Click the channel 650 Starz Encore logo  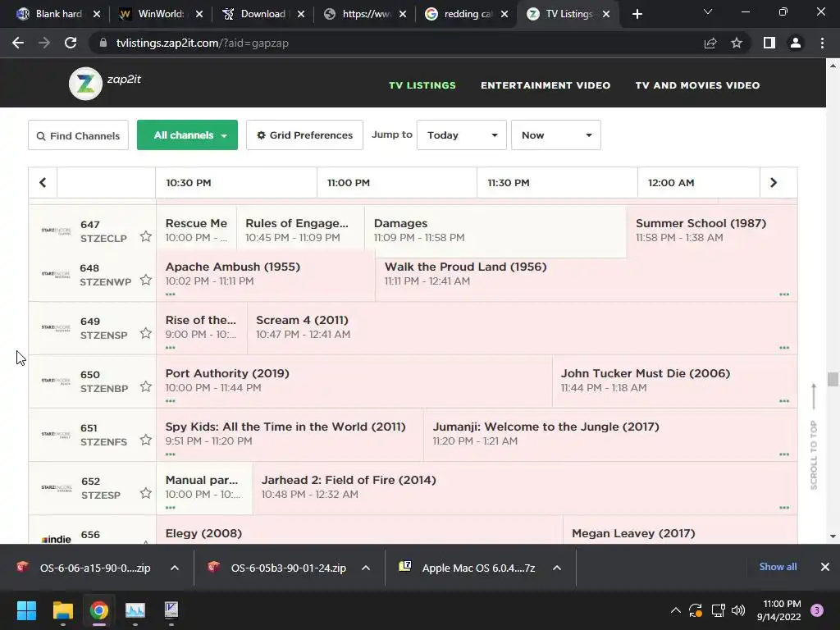[57, 381]
